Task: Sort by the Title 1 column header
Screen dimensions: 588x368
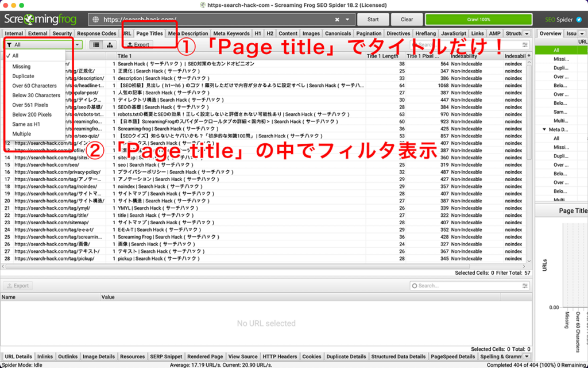Action: tap(241, 56)
